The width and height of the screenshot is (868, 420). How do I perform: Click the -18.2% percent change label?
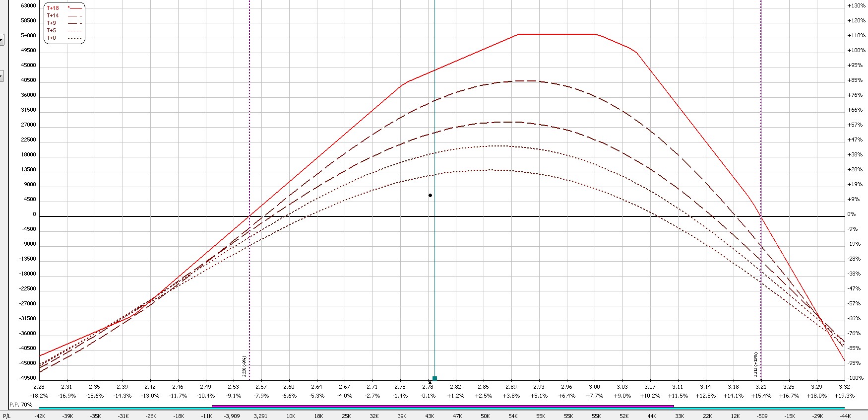39,396
